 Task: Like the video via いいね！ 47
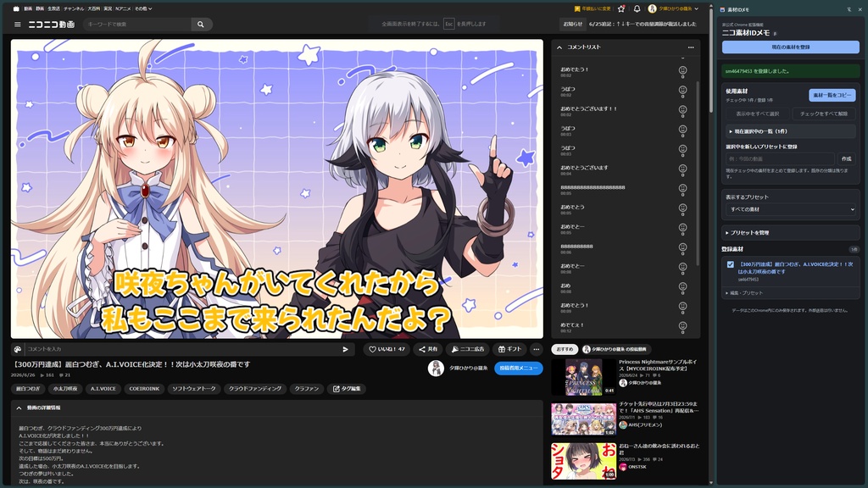point(387,349)
